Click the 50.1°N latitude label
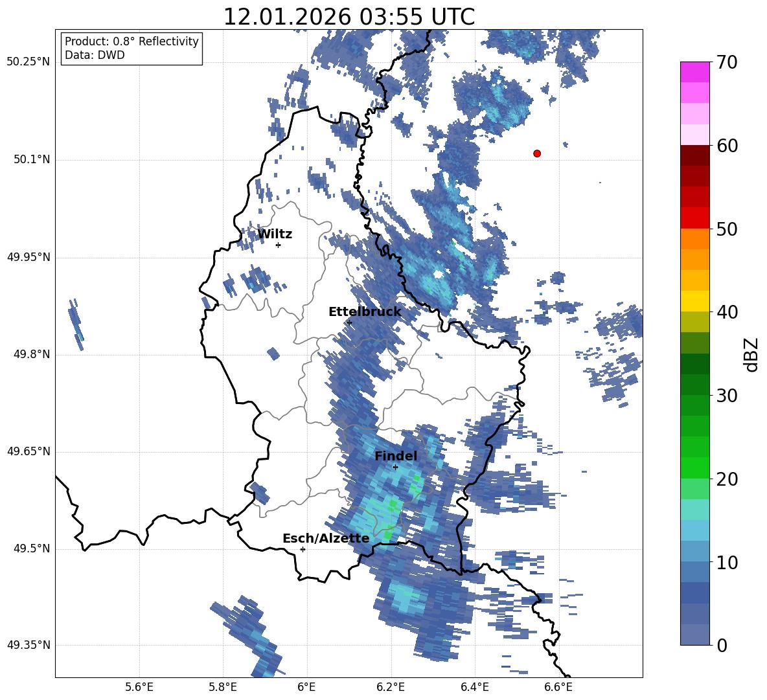This screenshot has width=767, height=700. (31, 159)
